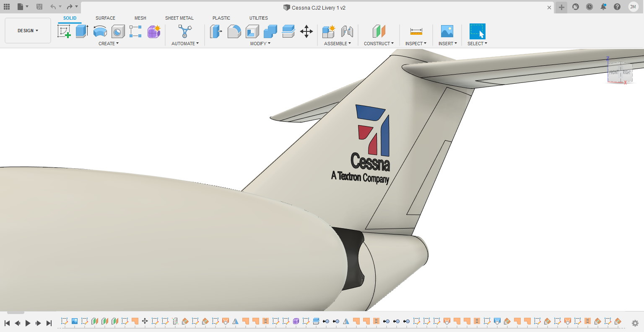Open the undo history dropdown arrow

[60, 7]
